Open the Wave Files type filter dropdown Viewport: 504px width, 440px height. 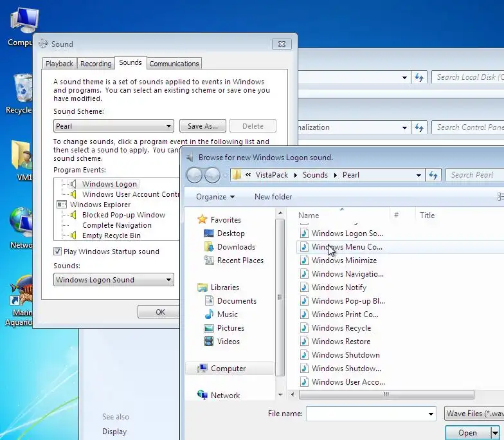click(x=474, y=413)
